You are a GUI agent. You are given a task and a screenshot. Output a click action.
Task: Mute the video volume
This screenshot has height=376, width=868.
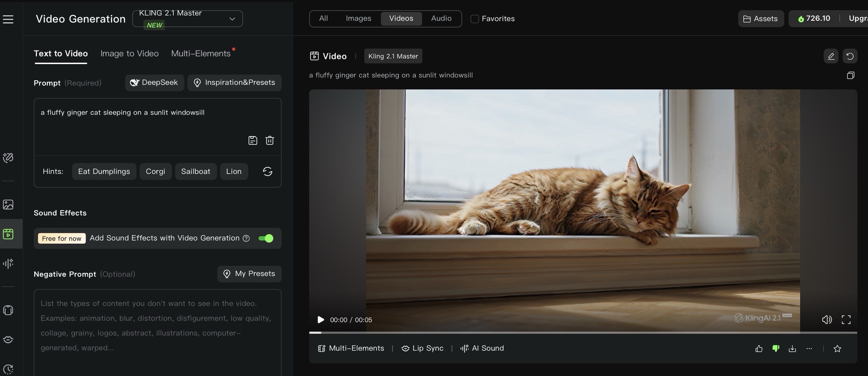827,320
